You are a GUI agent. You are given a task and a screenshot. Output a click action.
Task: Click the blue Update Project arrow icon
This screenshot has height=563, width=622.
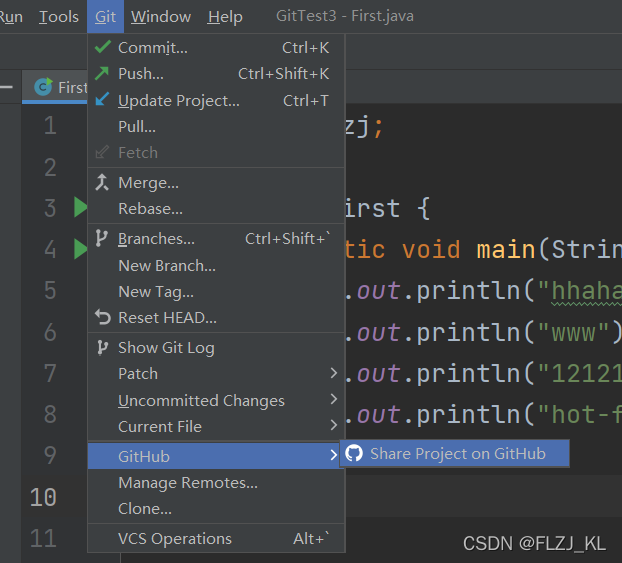[102, 99]
